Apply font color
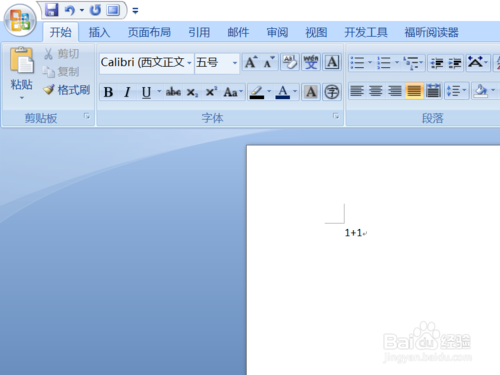Screen dimensions: 500x375 [x=283, y=92]
